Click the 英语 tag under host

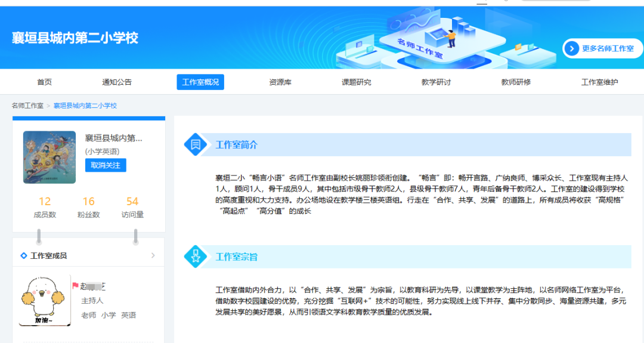pyautogui.click(x=129, y=315)
